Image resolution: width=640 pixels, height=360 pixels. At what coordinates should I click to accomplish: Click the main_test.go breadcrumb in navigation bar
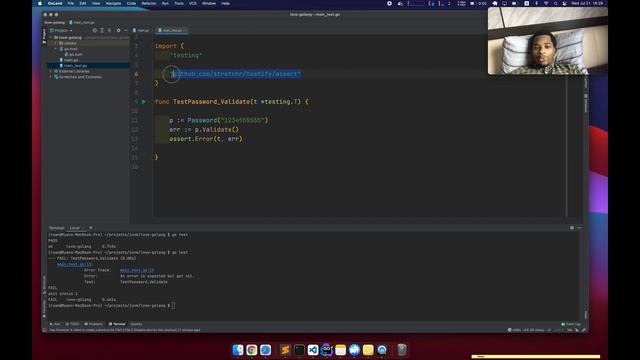[82, 22]
